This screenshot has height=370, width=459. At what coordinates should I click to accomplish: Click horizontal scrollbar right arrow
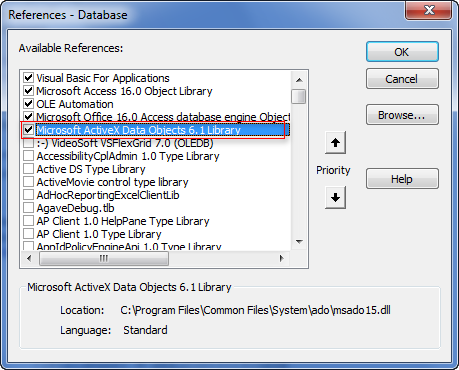pyautogui.click(x=282, y=258)
